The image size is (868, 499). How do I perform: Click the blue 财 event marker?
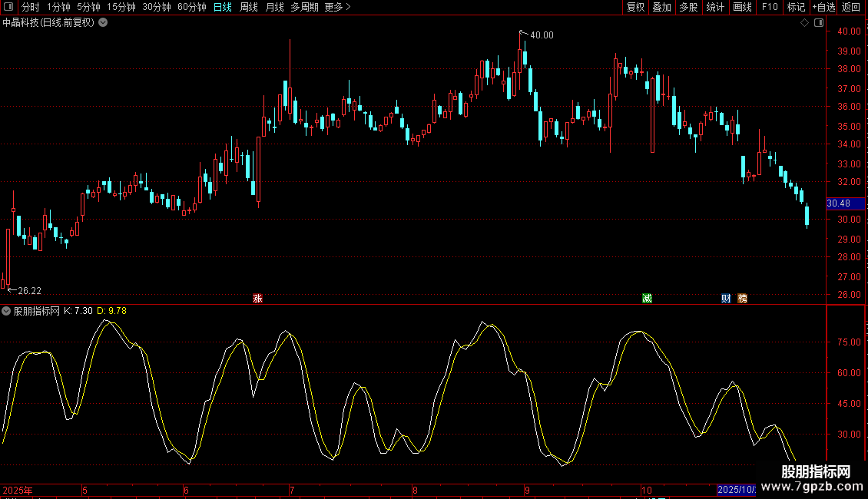pos(726,298)
